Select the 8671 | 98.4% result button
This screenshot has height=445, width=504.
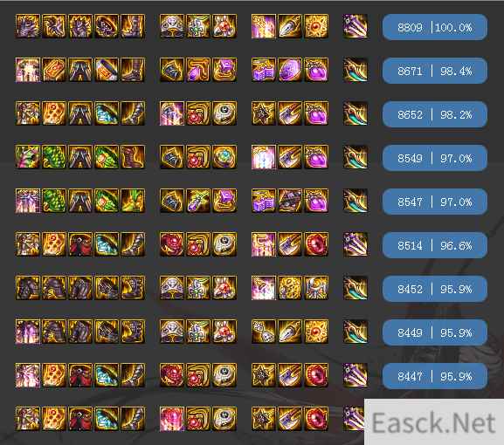tap(435, 71)
